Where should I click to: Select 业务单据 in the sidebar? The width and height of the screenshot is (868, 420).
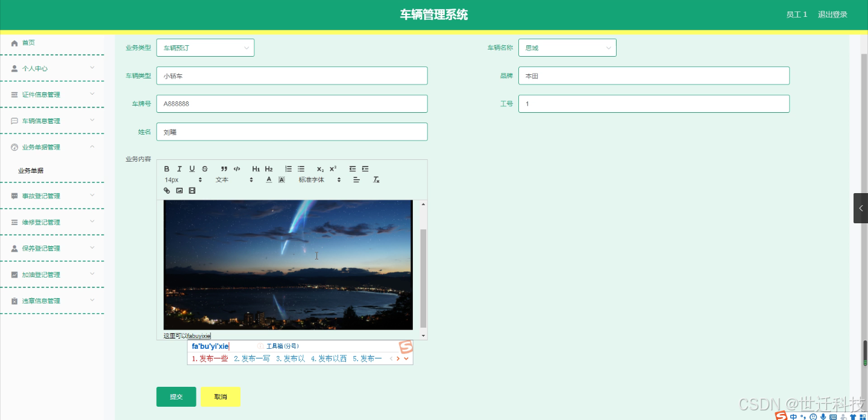click(36, 170)
